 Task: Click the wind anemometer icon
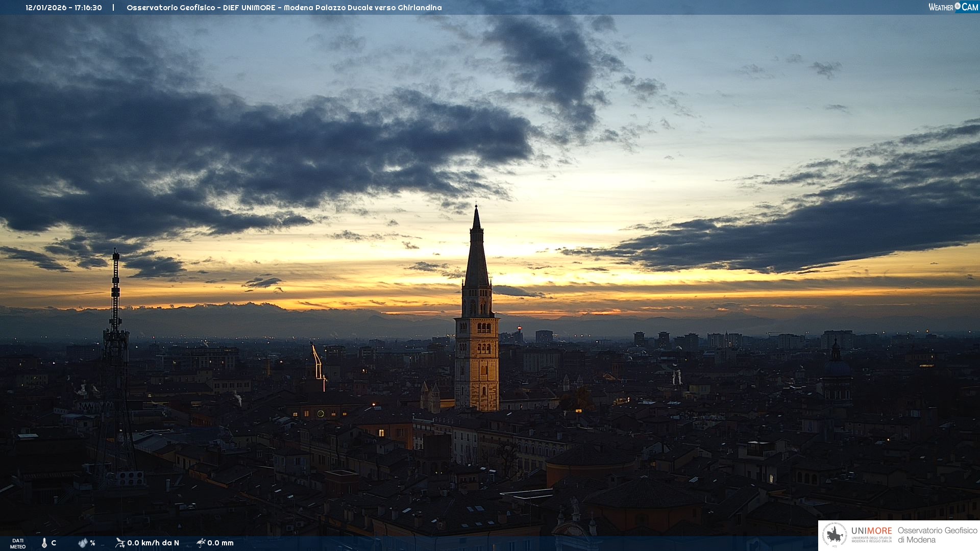click(x=120, y=543)
